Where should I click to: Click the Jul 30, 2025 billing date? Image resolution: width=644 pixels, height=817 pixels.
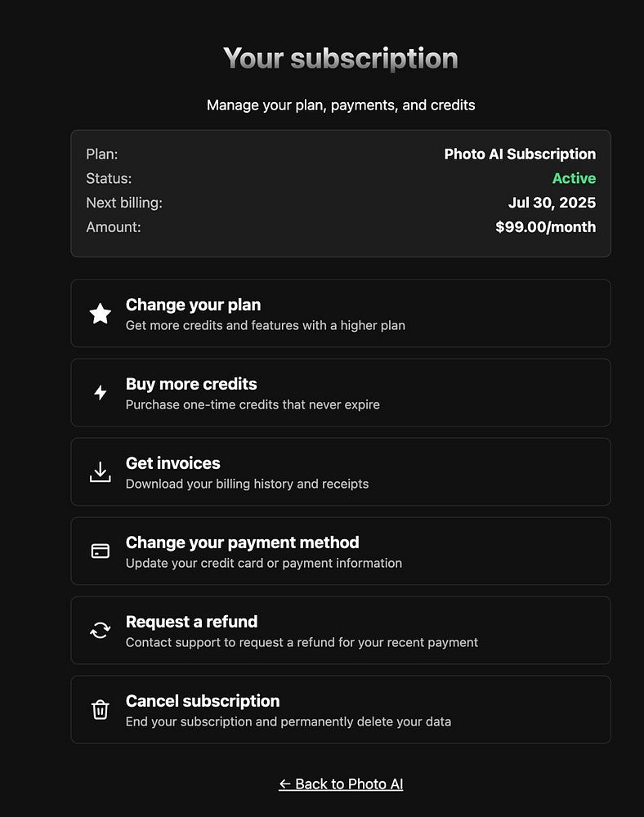coord(552,203)
